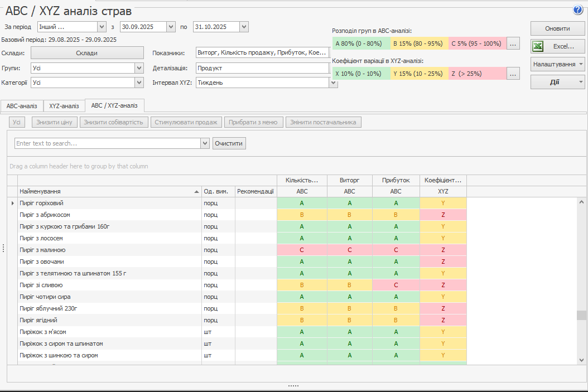Open the Групи dropdown list
The width and height of the screenshot is (588, 392).
coord(139,68)
